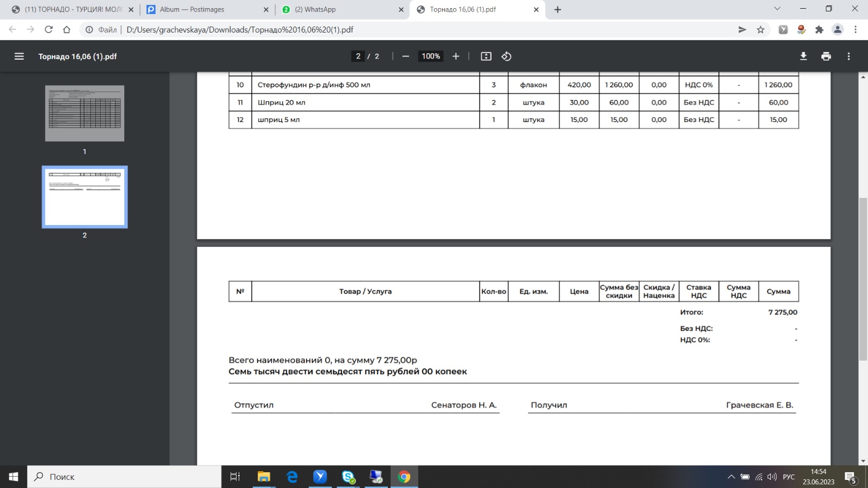
Task: Click the name Сенаторов Н. А.
Action: click(x=464, y=405)
